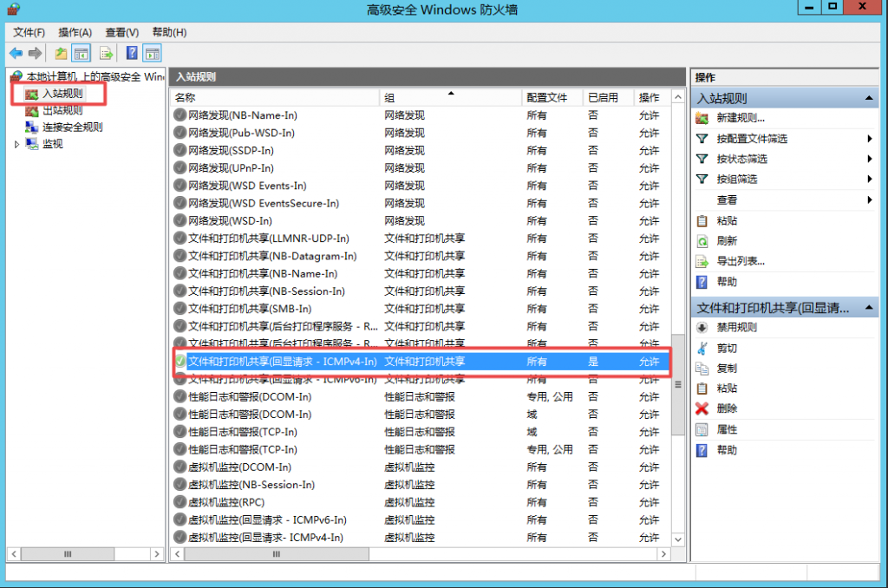Viewport: 888px width, 588px height.
Task: Click the Up One Level folder icon
Action: pyautogui.click(x=61, y=53)
